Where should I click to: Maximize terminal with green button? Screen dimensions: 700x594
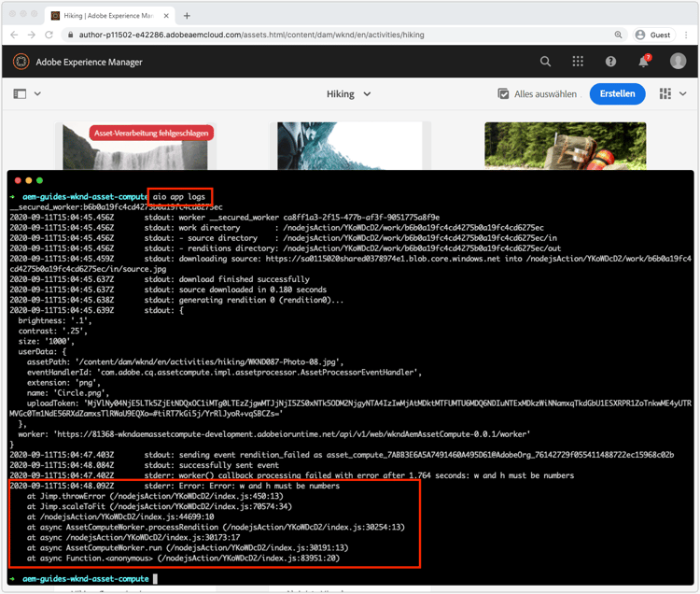coord(40,180)
